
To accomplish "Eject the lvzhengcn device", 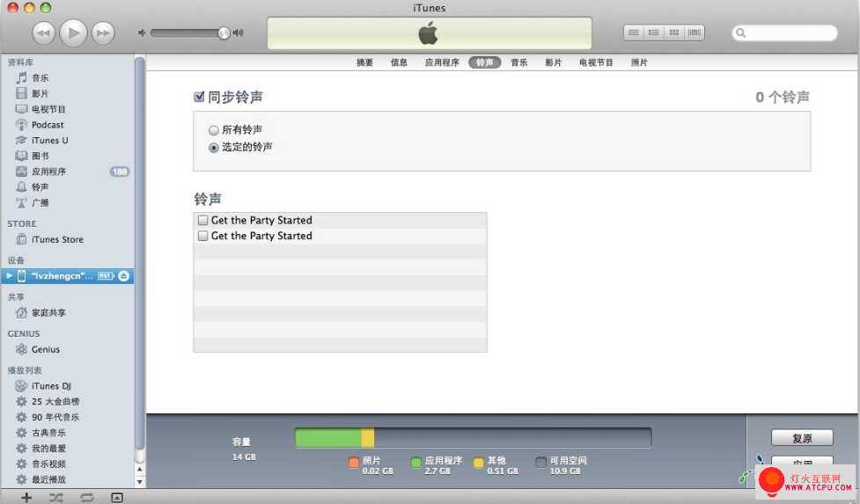I will click(124, 276).
